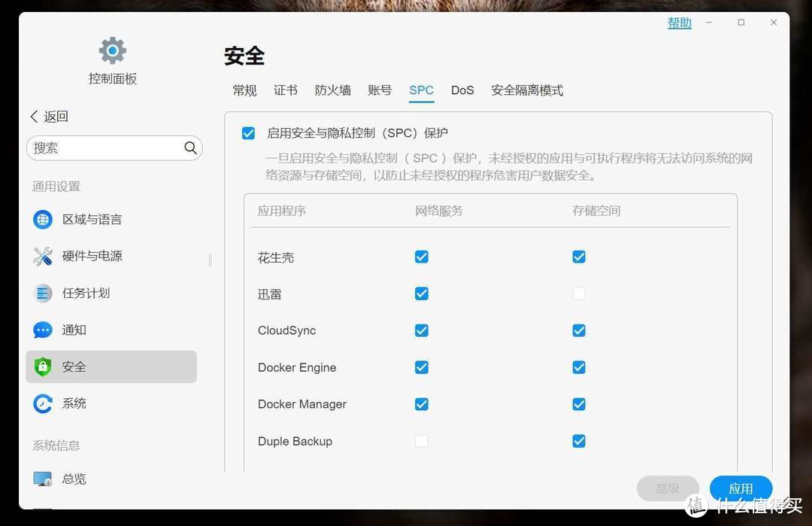The width and height of the screenshot is (812, 526).
Task: Click the 存储空间 column header
Action: [x=596, y=211]
